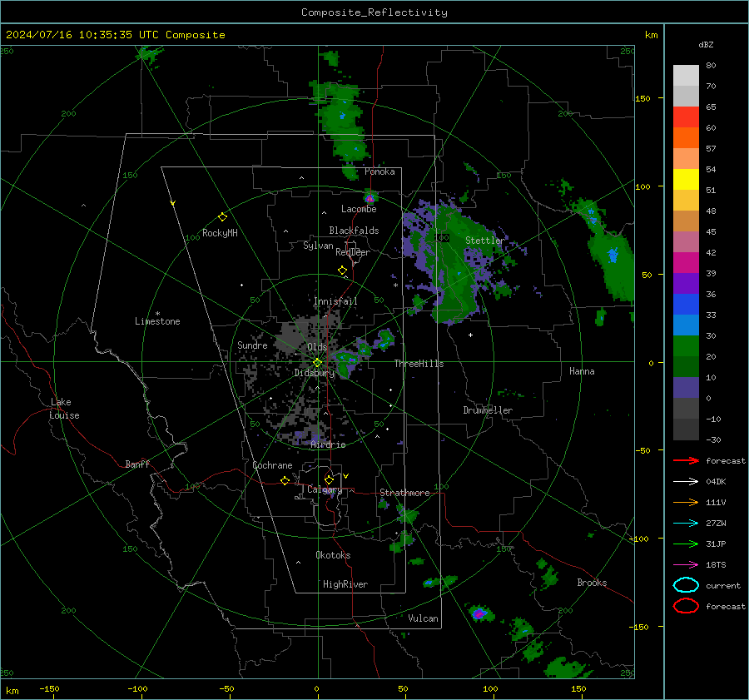Click the Hanna city label
This screenshot has width=749, height=700.
(582, 372)
